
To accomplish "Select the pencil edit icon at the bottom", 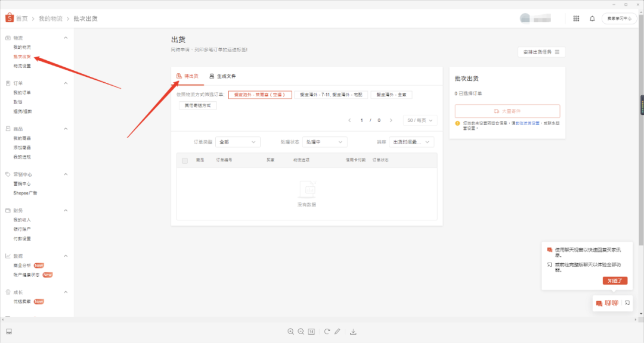I will click(x=338, y=332).
